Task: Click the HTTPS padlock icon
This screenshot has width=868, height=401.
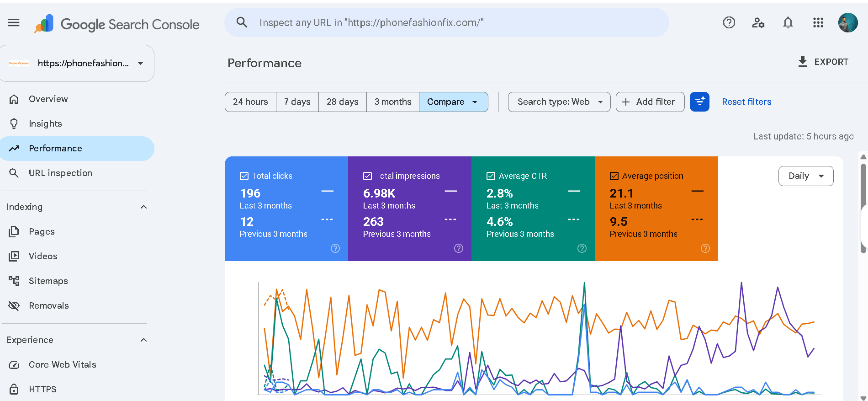Action: click(x=14, y=389)
